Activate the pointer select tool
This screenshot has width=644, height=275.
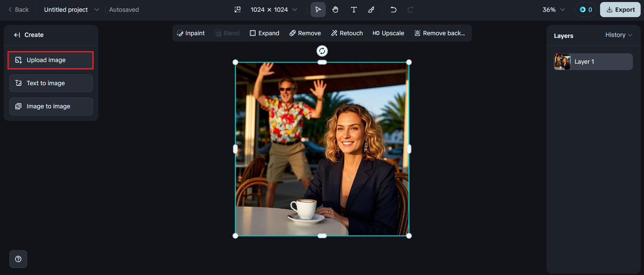(318, 10)
